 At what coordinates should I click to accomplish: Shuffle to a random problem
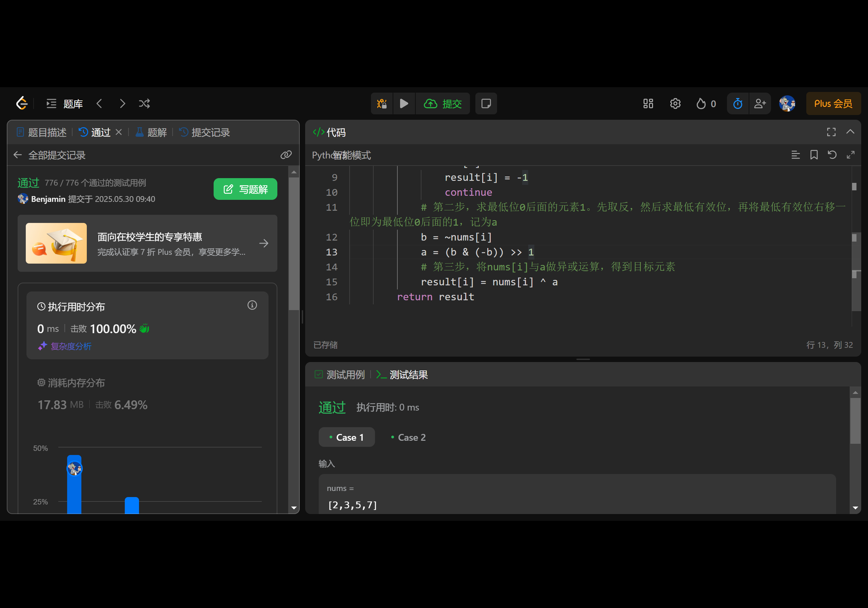144,104
